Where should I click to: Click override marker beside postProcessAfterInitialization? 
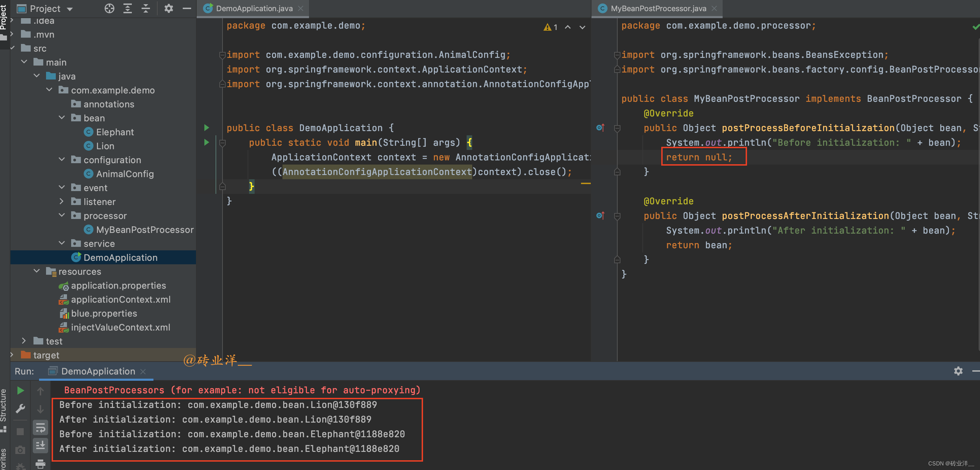(600, 215)
